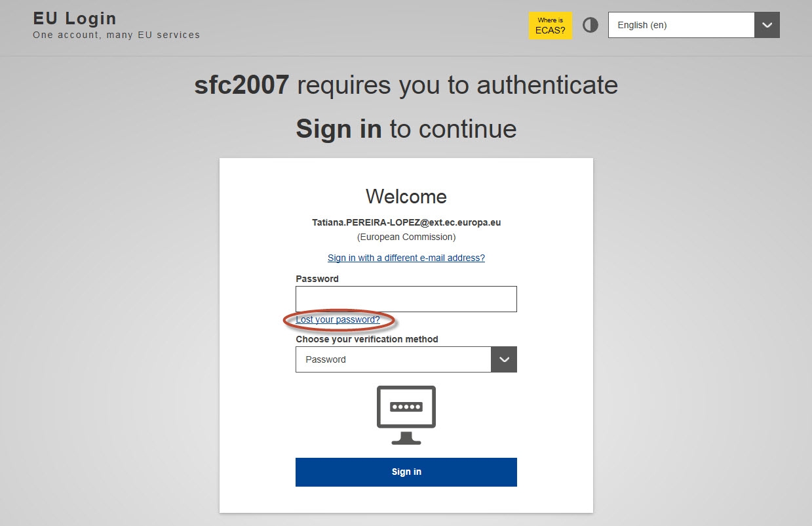Screen dimensions: 812x526
Task: Click the yellow "Where is ECAS?" badge
Action: (550, 25)
